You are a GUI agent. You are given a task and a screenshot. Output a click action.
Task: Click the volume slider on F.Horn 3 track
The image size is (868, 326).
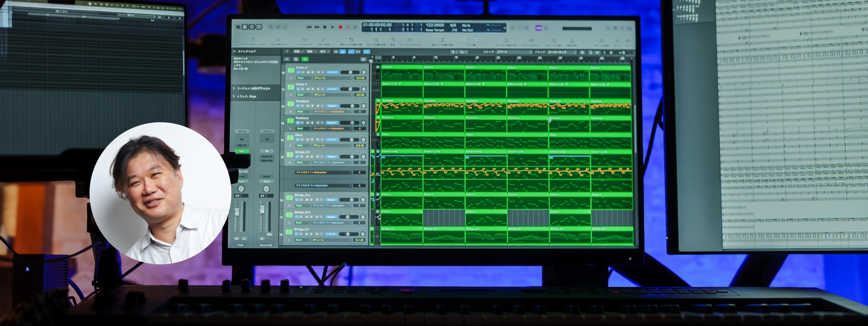pyautogui.click(x=350, y=72)
